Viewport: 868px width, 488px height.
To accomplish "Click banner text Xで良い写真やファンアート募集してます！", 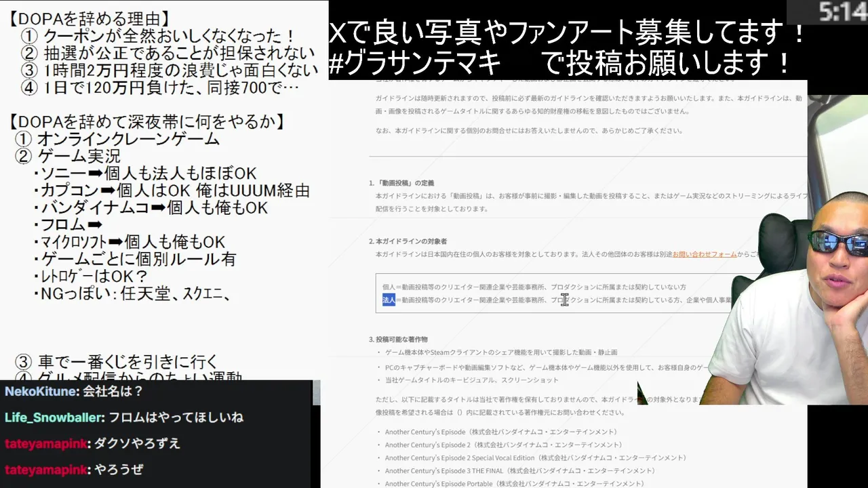I will point(568,32).
